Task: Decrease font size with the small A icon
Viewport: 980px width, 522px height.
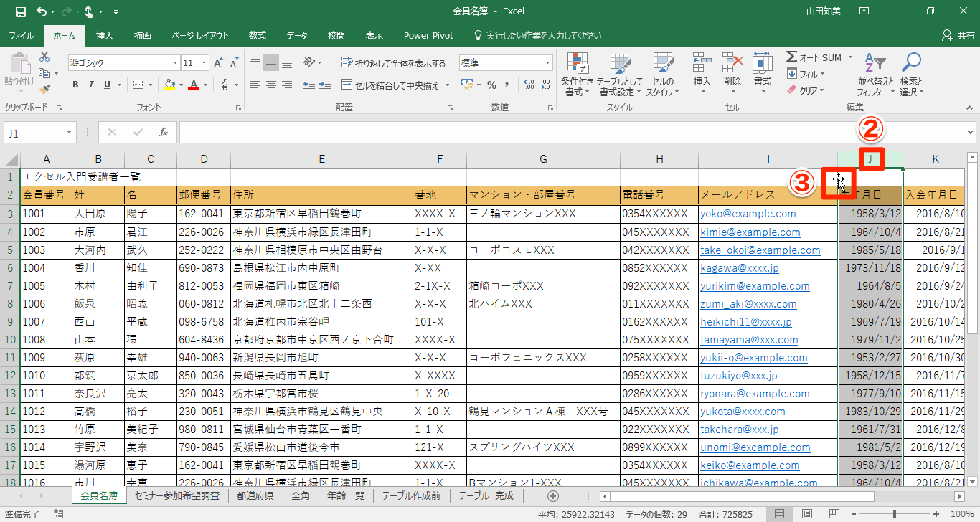Action: 235,63
